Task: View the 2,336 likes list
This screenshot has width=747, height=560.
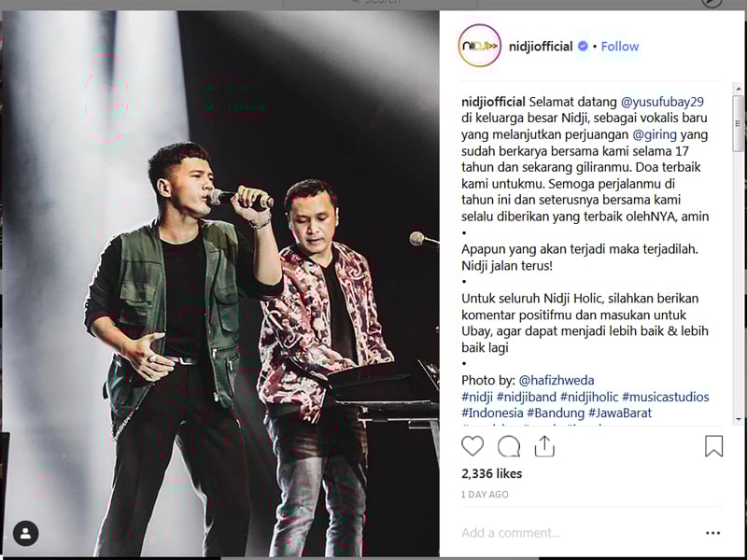Action: 492,473
